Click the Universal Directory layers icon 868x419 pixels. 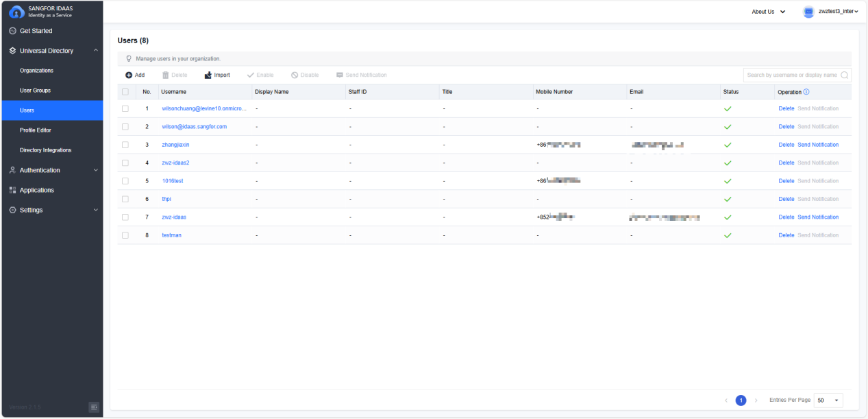(13, 51)
